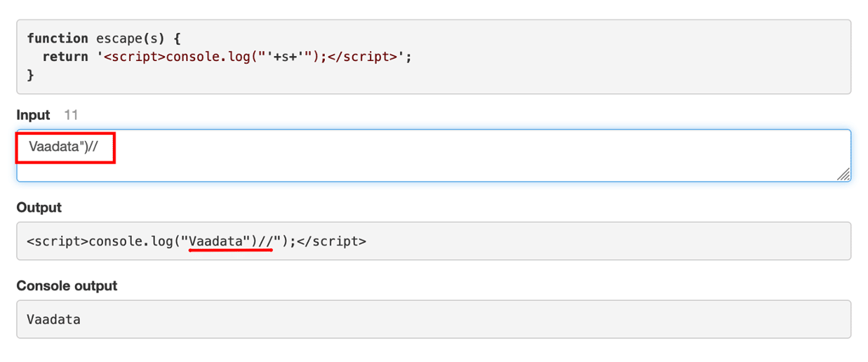Click the "Input" label
This screenshot has width=868, height=362.
point(33,115)
